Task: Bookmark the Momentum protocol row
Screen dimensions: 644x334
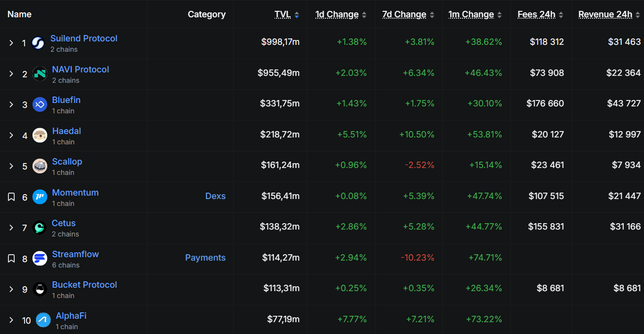Action: tap(11, 197)
